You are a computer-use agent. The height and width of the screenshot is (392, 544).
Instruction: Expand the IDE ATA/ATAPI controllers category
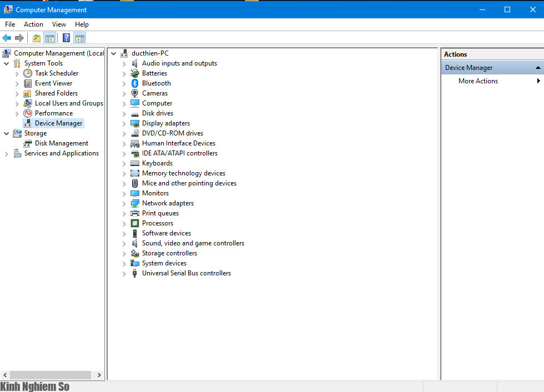tap(124, 154)
